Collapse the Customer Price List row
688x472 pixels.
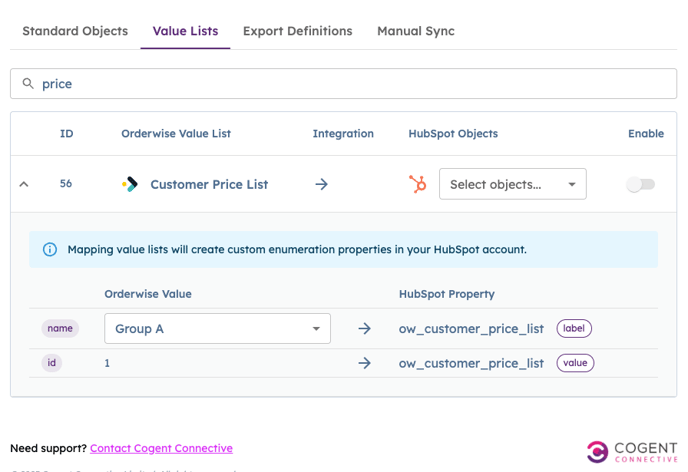24,184
